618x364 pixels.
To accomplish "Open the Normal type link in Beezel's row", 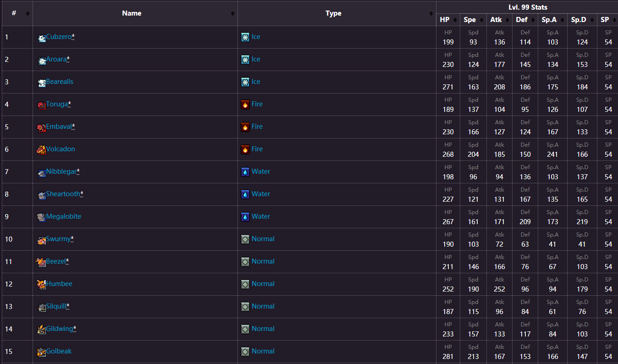I will 263,261.
